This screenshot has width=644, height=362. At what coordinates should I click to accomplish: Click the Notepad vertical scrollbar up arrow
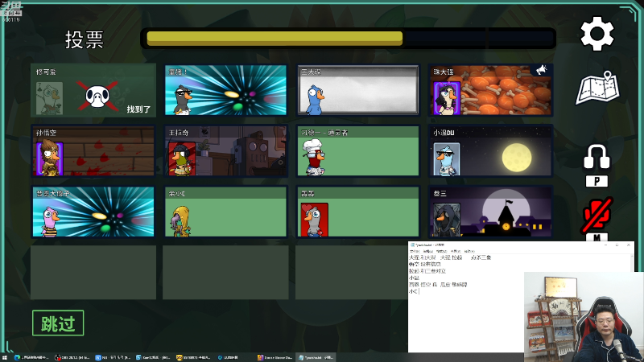632,256
